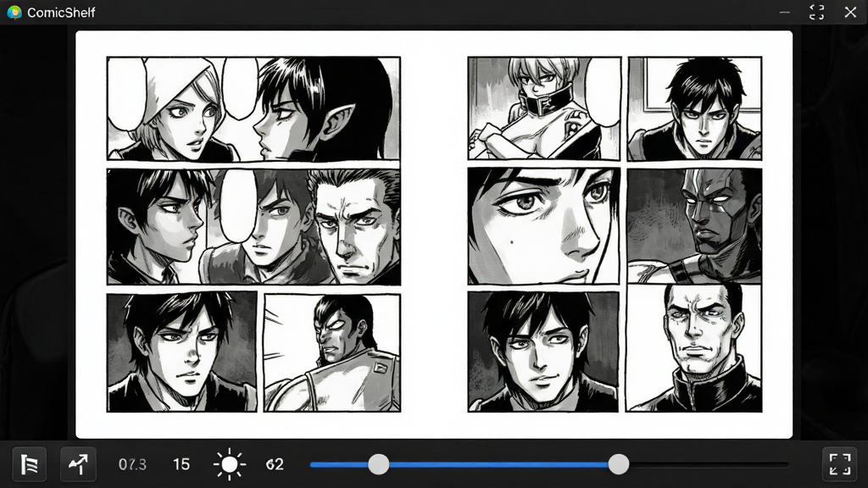
Task: Click the title bar fit-to-screen brackets icon
Action: tap(816, 12)
